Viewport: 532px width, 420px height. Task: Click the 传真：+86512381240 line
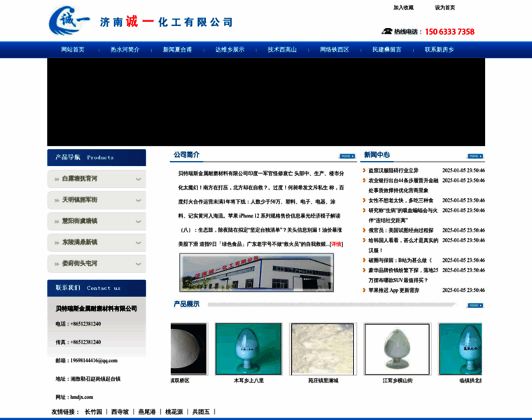coord(78,342)
